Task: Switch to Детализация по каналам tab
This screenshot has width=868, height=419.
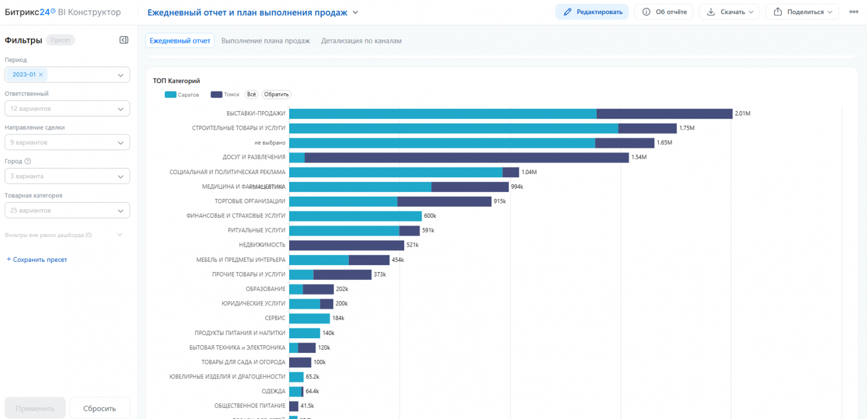Action: coord(361,41)
